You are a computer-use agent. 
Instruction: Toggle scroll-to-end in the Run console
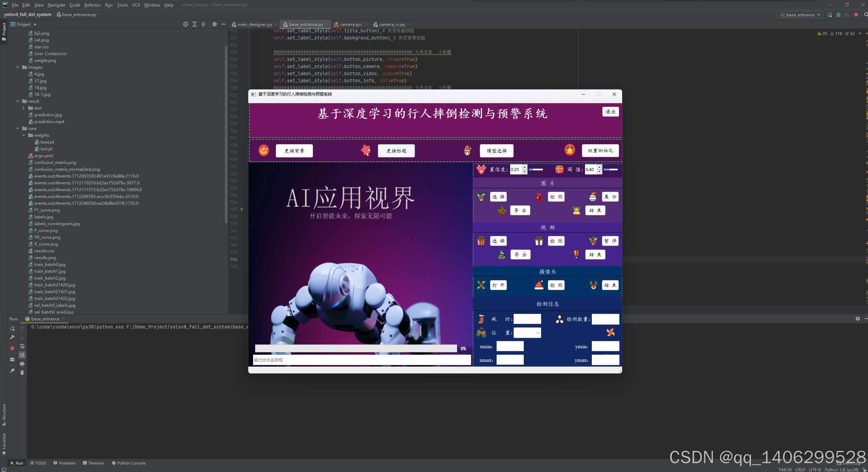[22, 355]
